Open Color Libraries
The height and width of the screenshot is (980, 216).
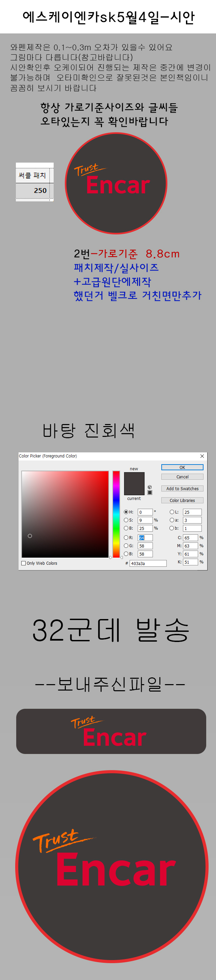[182, 500]
